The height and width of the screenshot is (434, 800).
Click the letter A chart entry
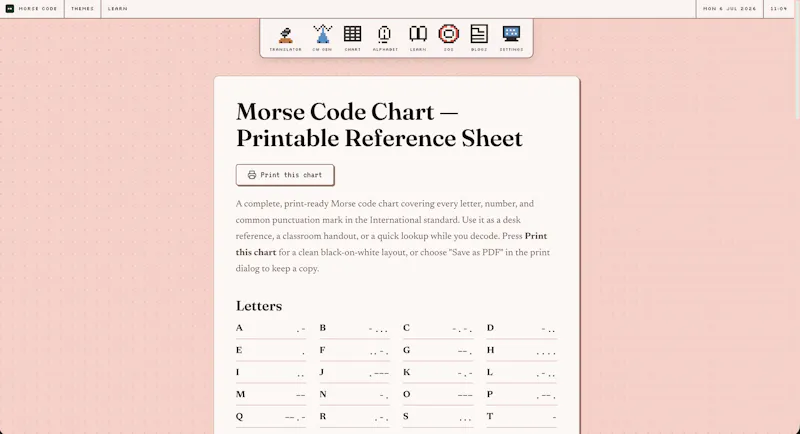271,328
